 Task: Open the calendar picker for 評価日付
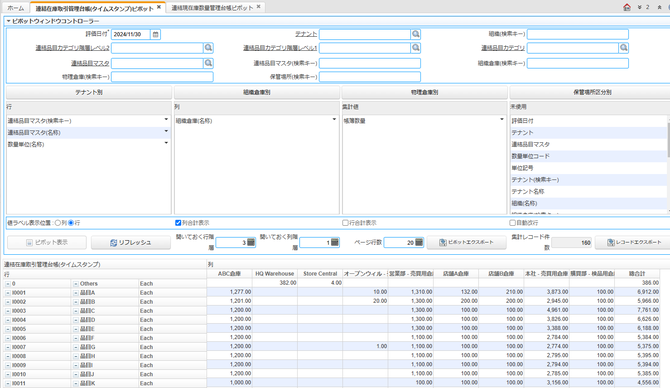point(156,34)
